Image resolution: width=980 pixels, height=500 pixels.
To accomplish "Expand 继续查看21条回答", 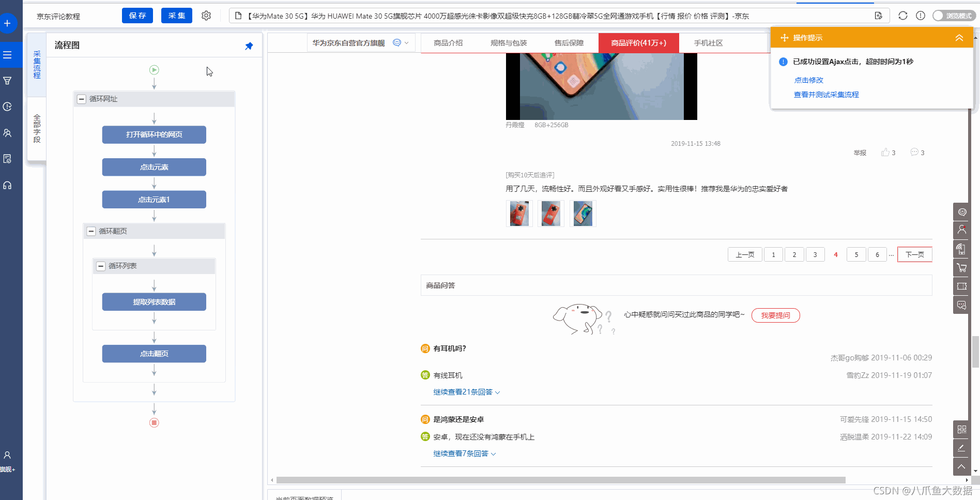I will 466,392.
